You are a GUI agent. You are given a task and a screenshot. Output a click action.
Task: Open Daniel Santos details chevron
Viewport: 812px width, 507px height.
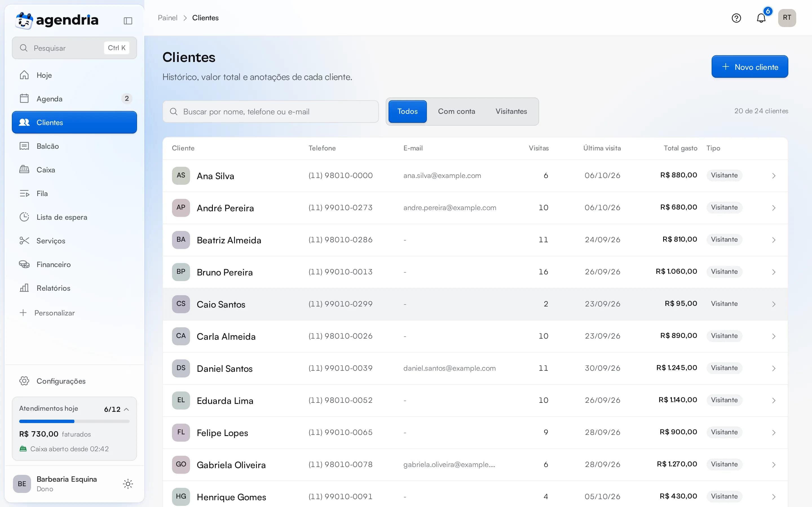tap(773, 368)
